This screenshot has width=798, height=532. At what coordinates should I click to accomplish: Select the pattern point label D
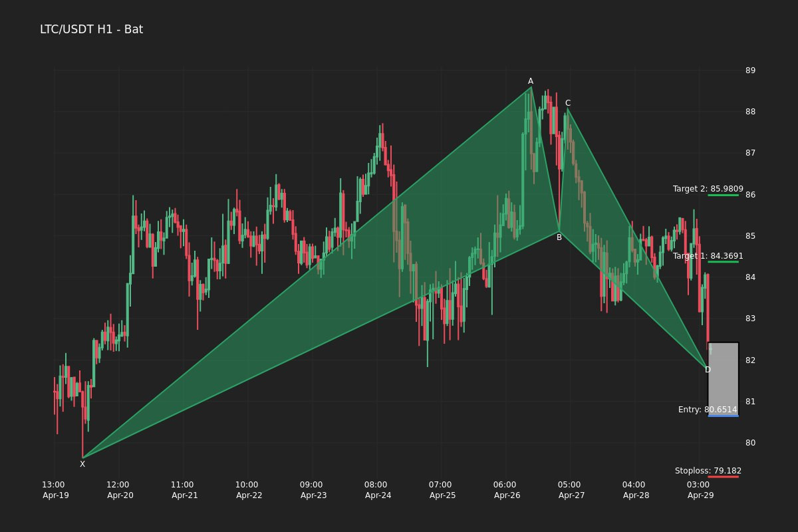tap(708, 370)
